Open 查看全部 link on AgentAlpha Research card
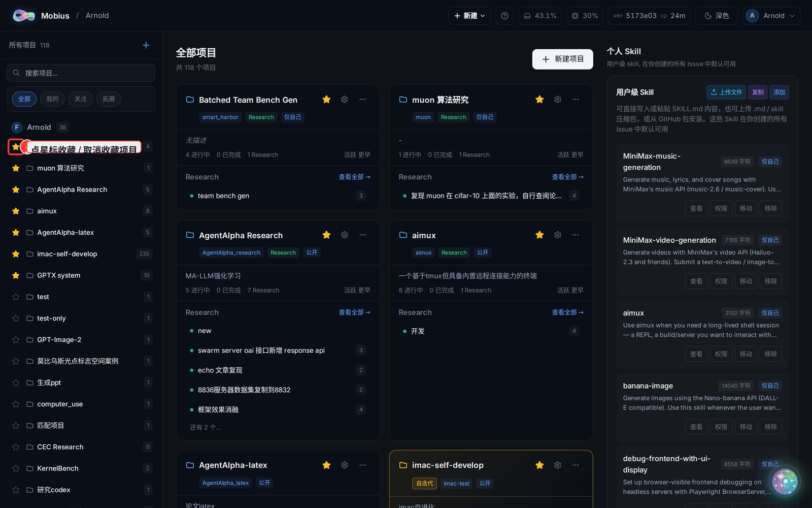This screenshot has width=812, height=508. tap(354, 312)
